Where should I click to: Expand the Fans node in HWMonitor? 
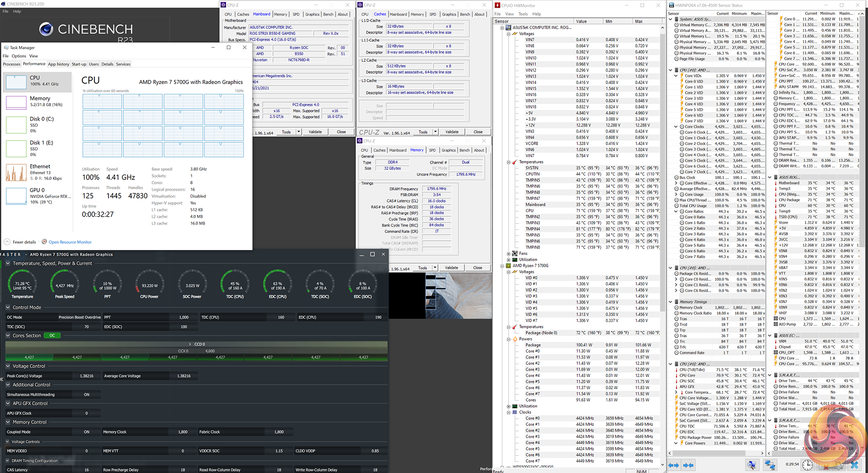[x=509, y=254]
